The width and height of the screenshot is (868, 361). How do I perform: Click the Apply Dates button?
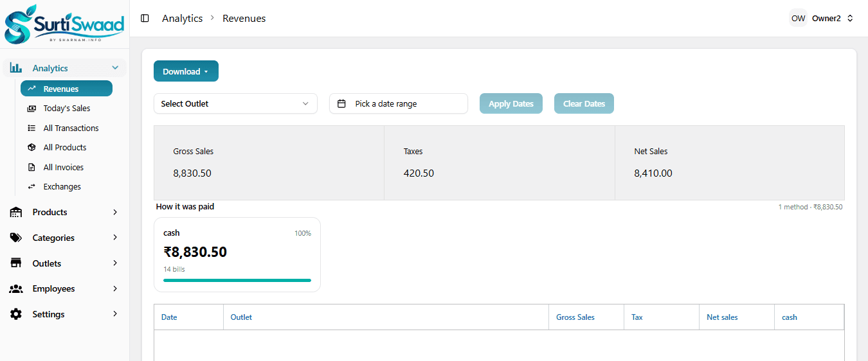(511, 103)
